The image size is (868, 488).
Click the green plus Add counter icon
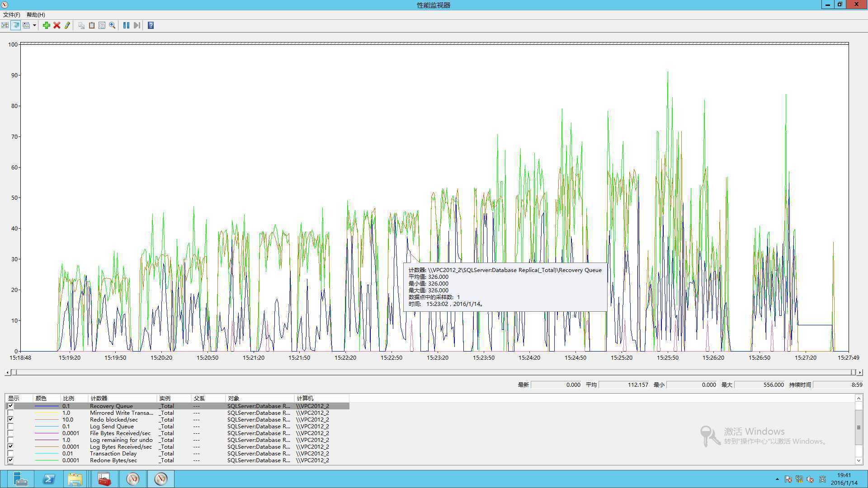click(x=46, y=25)
